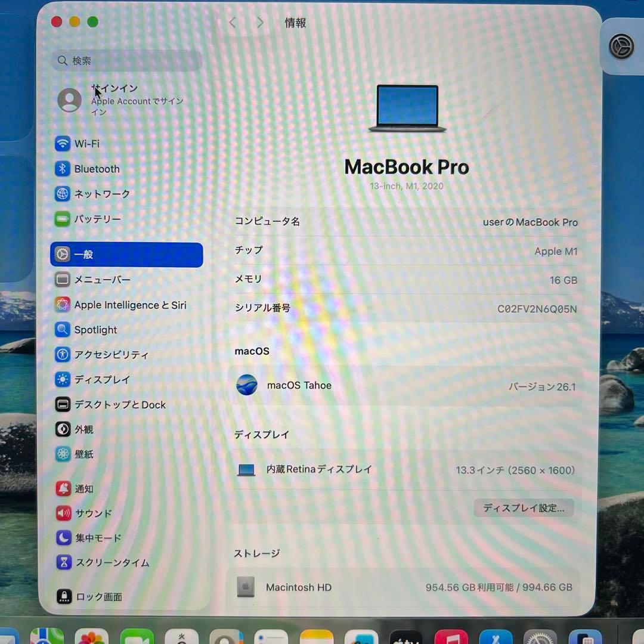The width and height of the screenshot is (644, 644).
Task: Click the ディスプレイ settings icon
Action: point(63,379)
